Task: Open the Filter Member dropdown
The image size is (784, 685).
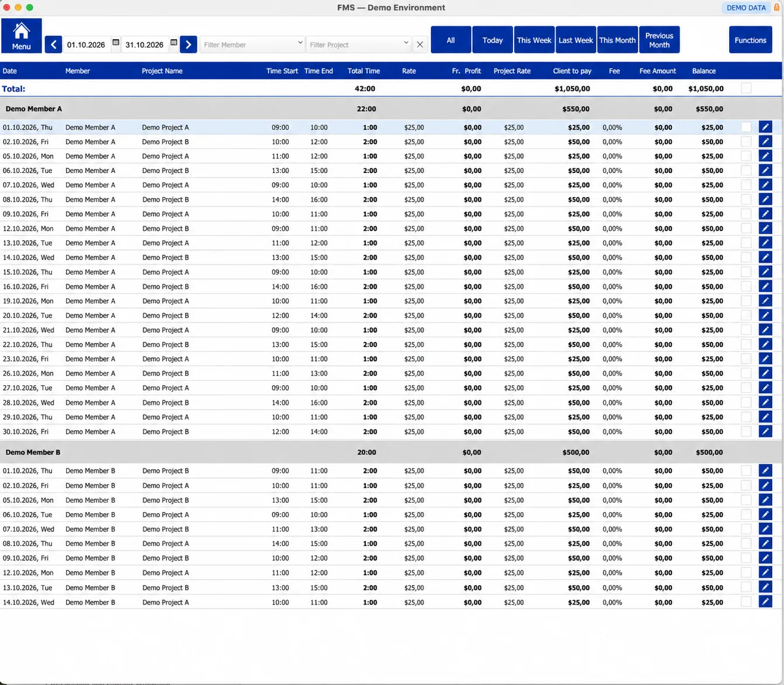Action: click(252, 44)
